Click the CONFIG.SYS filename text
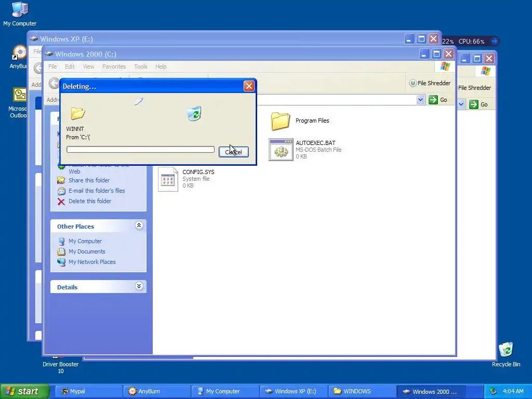Screen dimensions: 532x399 198,172
